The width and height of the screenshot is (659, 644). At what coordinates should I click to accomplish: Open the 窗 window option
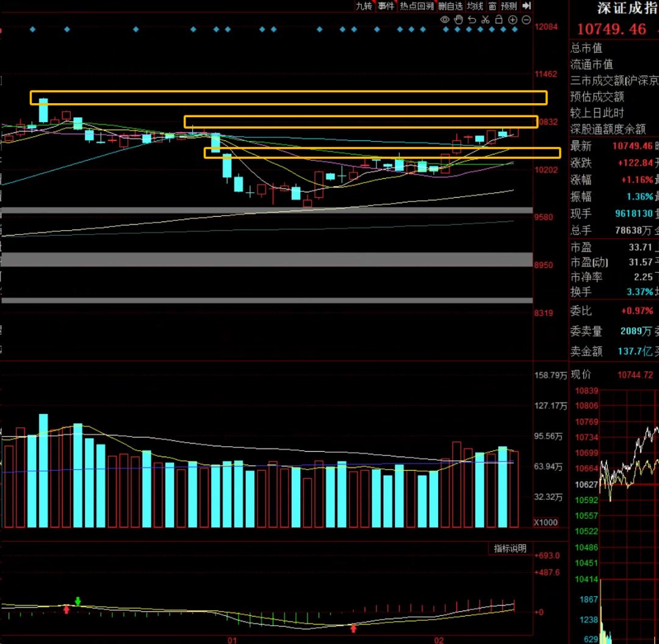point(492,6)
